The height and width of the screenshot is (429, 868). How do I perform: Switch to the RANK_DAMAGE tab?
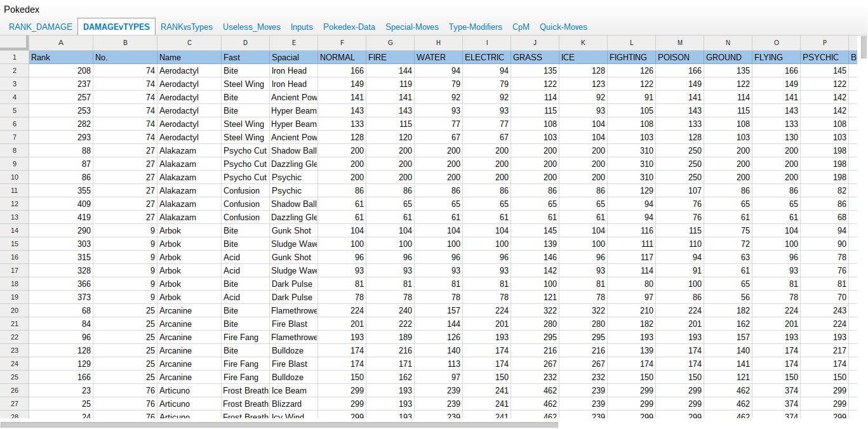(41, 27)
